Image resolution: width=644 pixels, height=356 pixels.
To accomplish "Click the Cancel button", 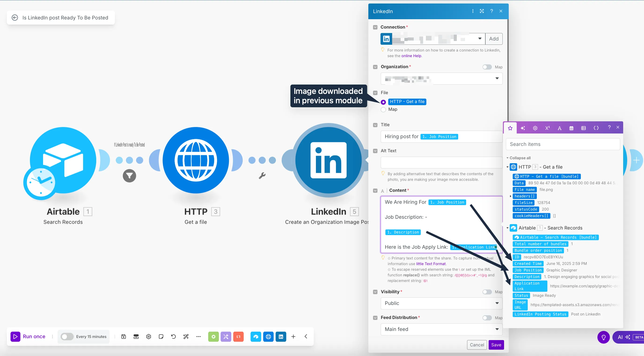I will pyautogui.click(x=477, y=345).
